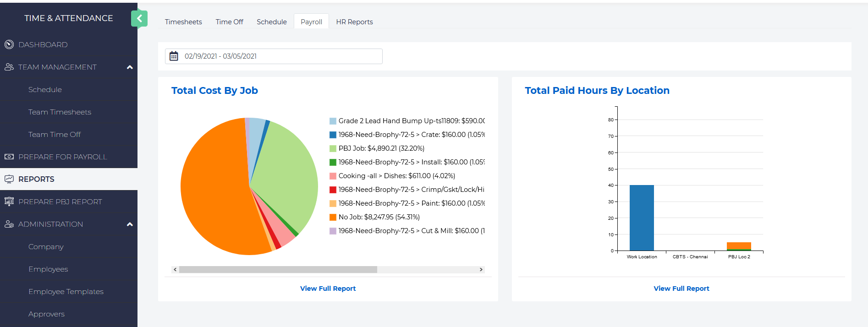
Task: Click the Dashboard gauge icon
Action: tap(9, 44)
